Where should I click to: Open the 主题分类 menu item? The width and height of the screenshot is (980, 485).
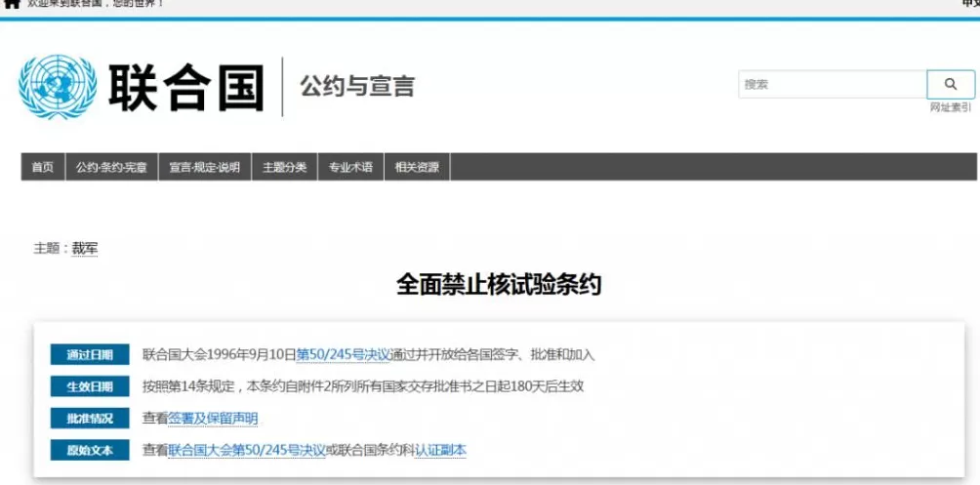[284, 167]
